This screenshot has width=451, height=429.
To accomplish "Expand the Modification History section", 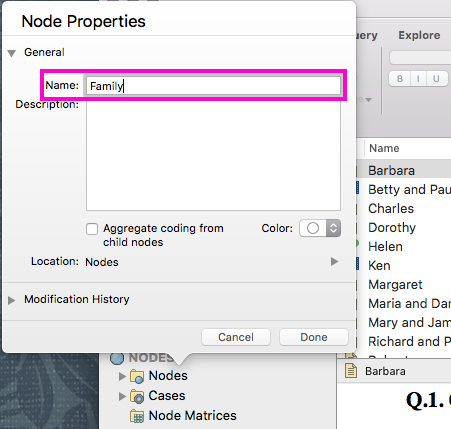I will click(x=12, y=300).
